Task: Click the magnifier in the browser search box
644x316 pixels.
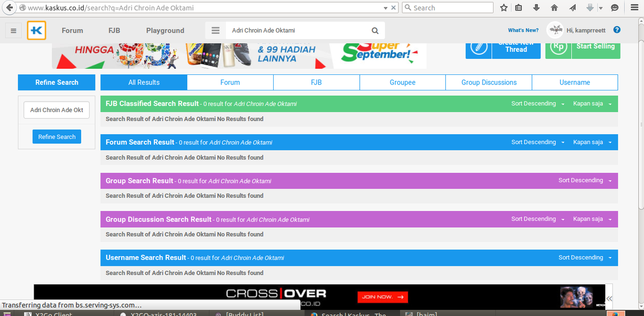Action: point(408,8)
